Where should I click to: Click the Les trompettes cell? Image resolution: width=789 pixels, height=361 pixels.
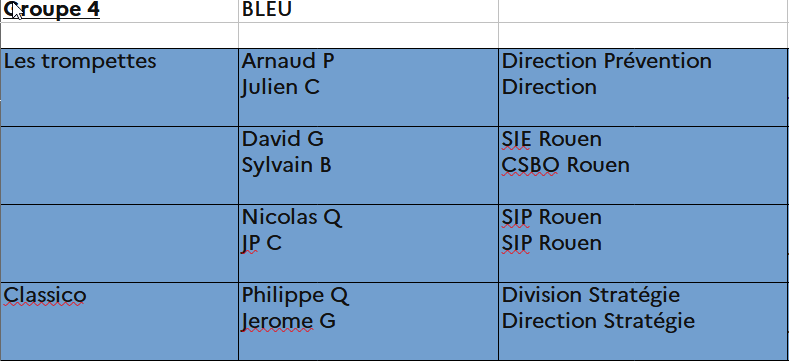pyautogui.click(x=119, y=87)
